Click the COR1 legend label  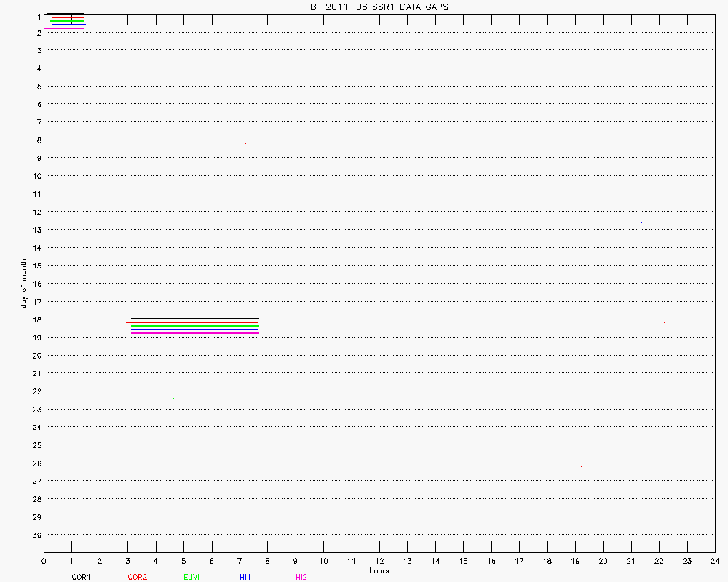[80, 577]
